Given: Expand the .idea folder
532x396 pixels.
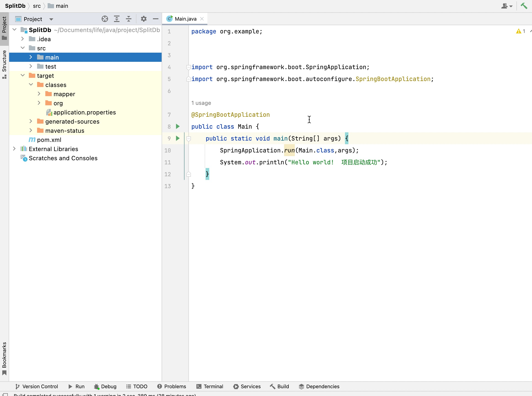Looking at the screenshot, I should [22, 39].
